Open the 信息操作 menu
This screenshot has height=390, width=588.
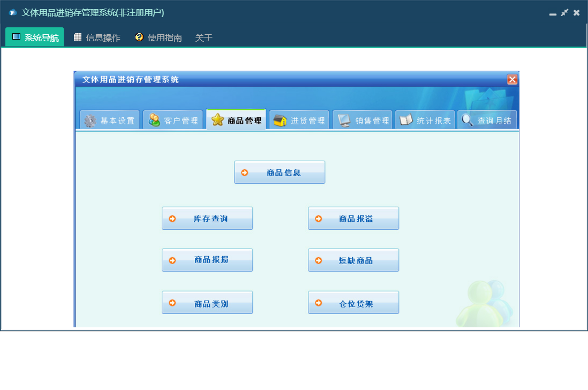click(x=97, y=37)
